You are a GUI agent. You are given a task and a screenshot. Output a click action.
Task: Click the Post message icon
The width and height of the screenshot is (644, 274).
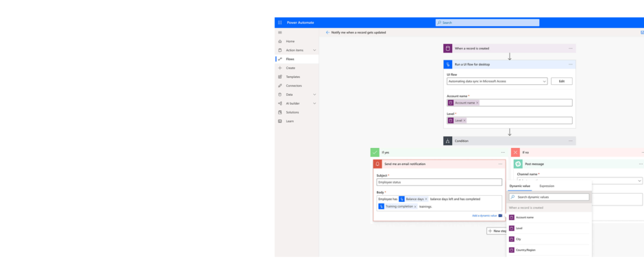(519, 164)
